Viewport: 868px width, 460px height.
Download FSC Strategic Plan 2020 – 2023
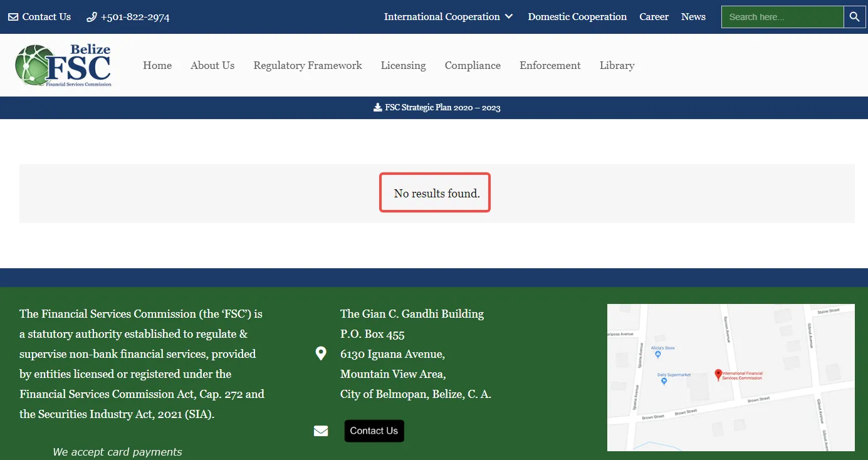point(442,107)
